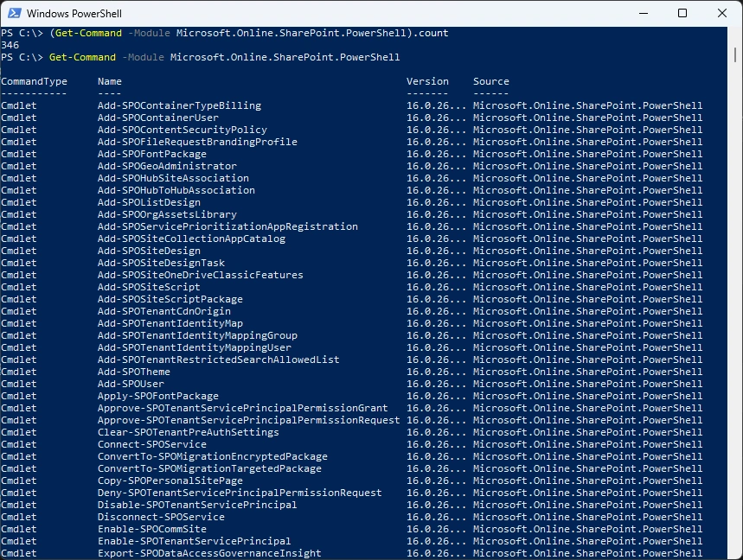This screenshot has width=743, height=560.
Task: Click the Copy-SPOPersonalSitePage cmdlet name
Action: tap(170, 480)
